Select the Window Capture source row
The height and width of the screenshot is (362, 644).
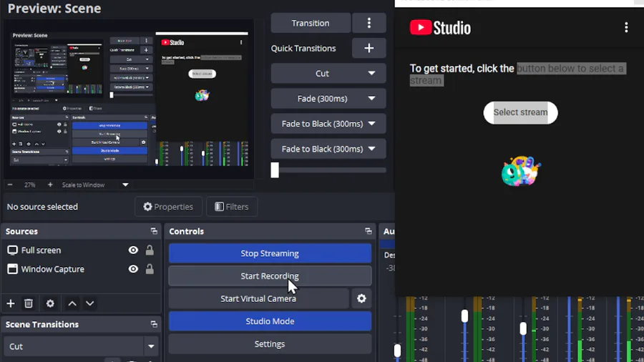click(x=80, y=269)
